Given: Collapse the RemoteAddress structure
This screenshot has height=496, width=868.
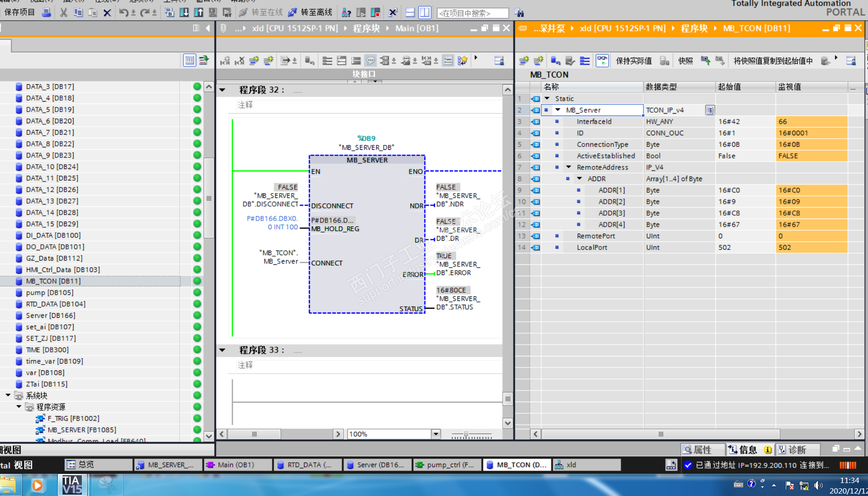Looking at the screenshot, I should click(569, 167).
